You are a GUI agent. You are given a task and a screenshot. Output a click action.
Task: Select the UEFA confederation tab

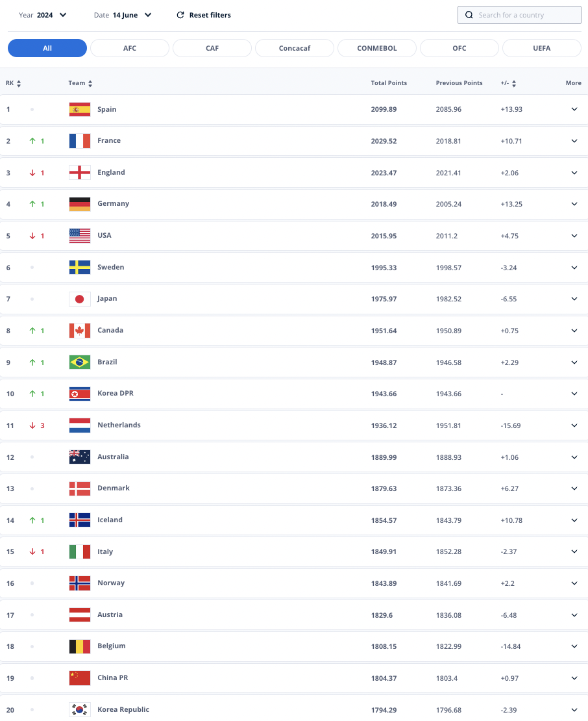(542, 48)
